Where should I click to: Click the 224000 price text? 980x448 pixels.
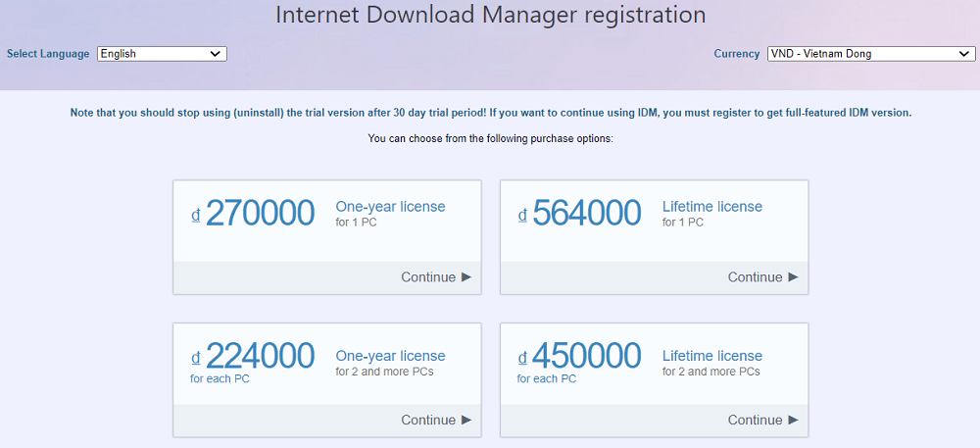tap(260, 356)
